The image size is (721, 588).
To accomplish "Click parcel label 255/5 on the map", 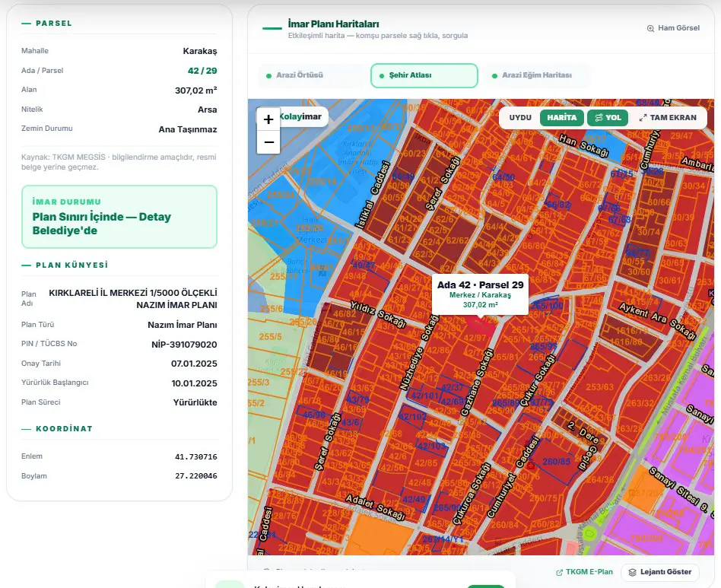I will point(271,337).
